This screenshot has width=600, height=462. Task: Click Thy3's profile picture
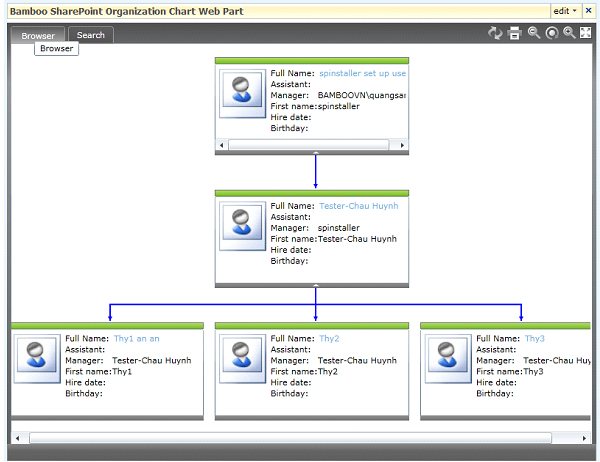pos(448,359)
